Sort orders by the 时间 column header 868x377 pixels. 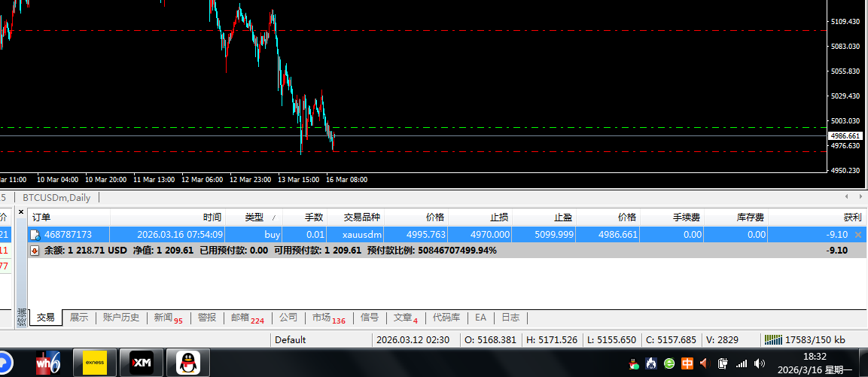pos(212,217)
